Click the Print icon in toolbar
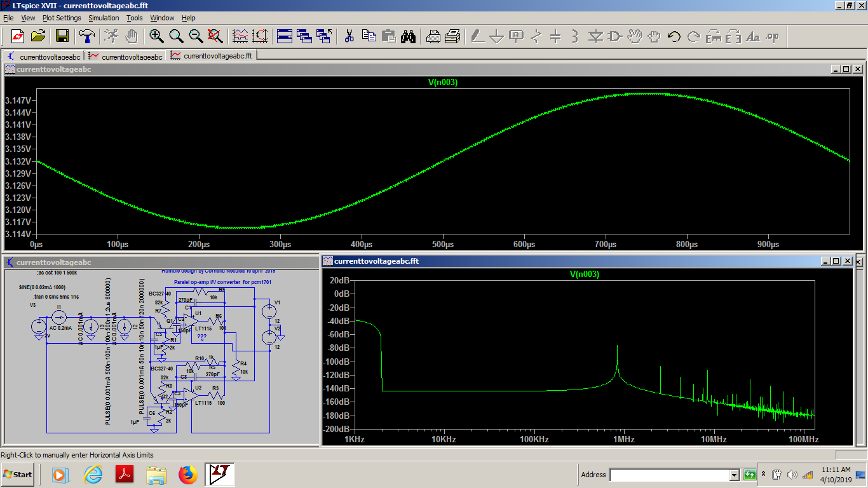The image size is (868, 488). tap(433, 36)
